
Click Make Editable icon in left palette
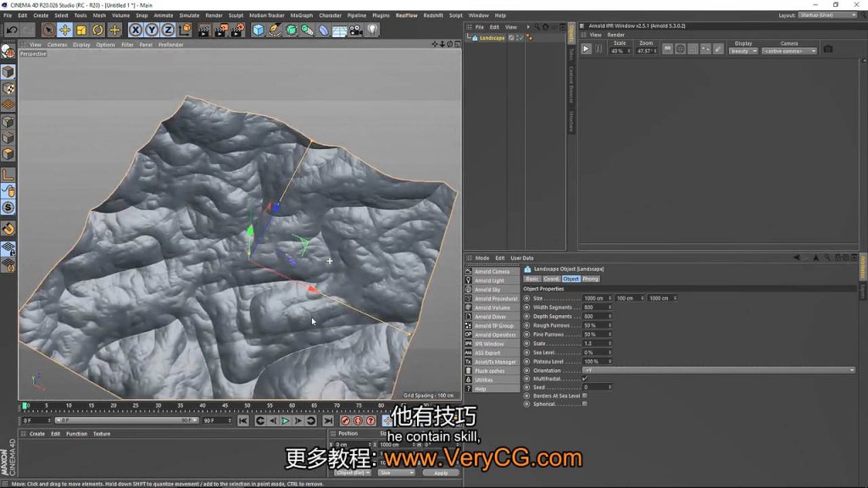[x=8, y=51]
